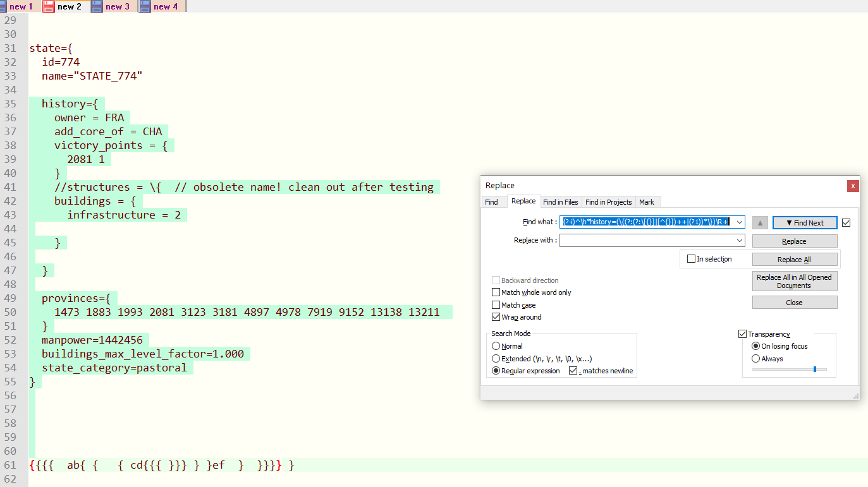Viewport: 868px width, 487px height.
Task: Click 'provinces={' on line 49
Action: tap(76, 298)
